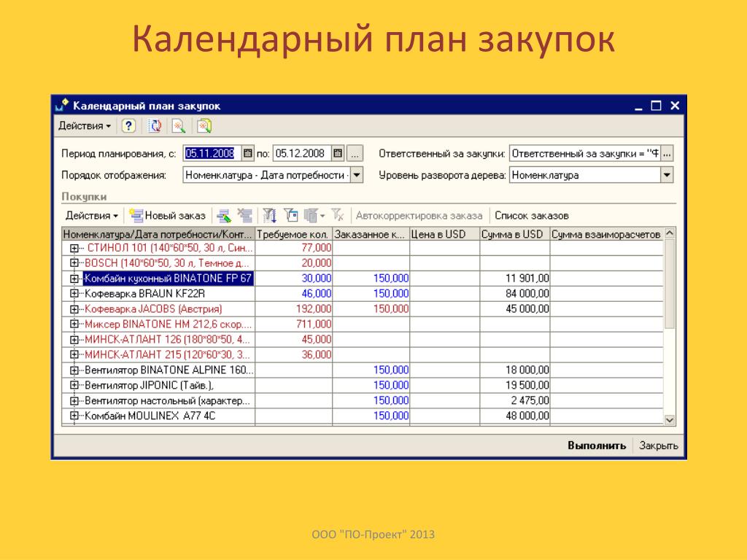Click sum 19 500,00 cell
Image resolution: width=747 pixels, height=560 pixels.
(x=514, y=385)
